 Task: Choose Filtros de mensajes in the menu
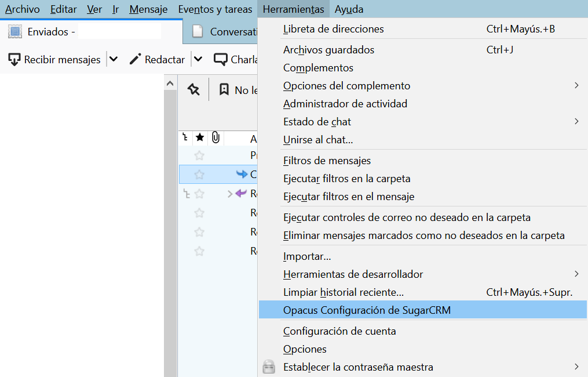pos(327,161)
